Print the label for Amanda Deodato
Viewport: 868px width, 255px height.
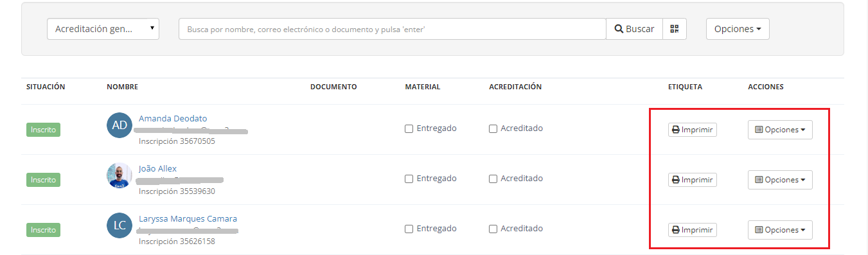(692, 130)
